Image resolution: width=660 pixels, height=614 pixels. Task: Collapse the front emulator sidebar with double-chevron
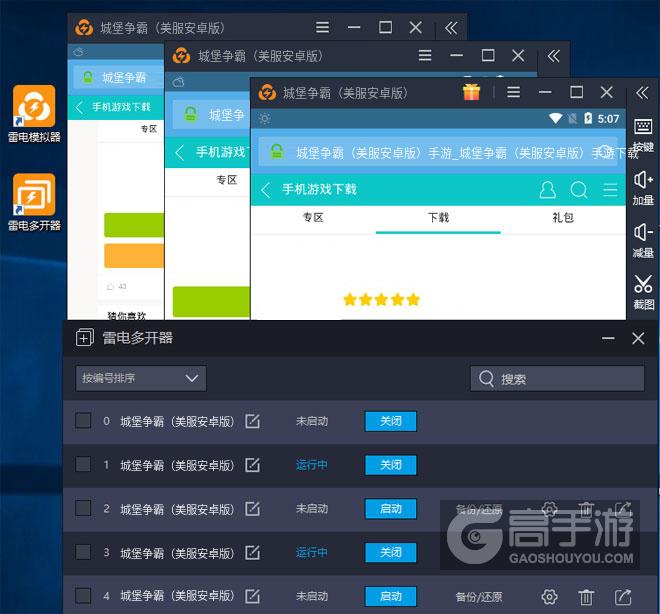coord(642,93)
